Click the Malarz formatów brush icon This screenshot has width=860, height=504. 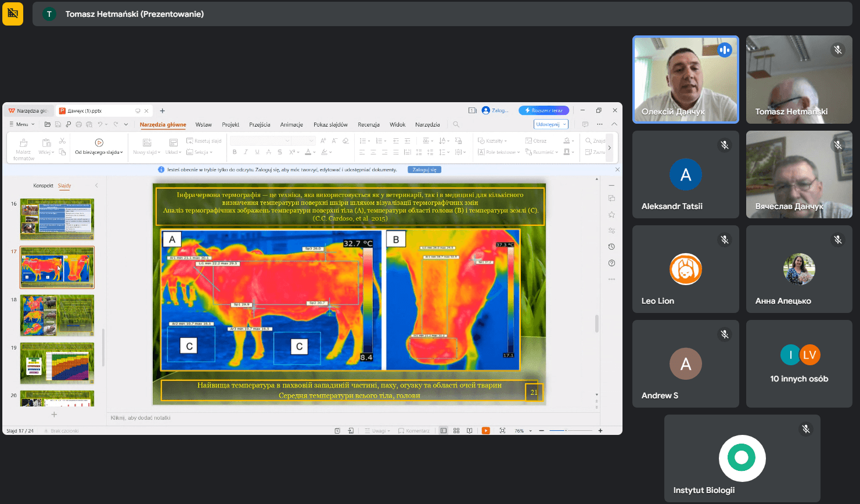pyautogui.click(x=24, y=142)
